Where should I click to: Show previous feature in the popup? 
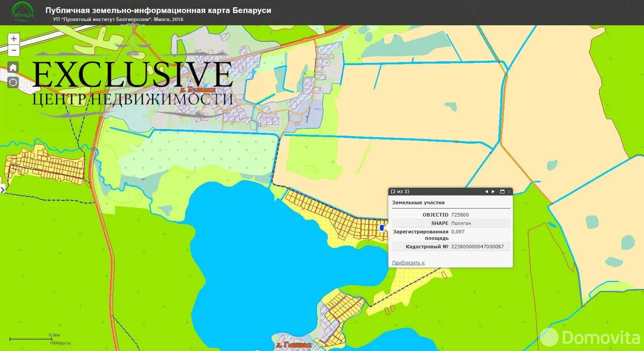pos(486,192)
